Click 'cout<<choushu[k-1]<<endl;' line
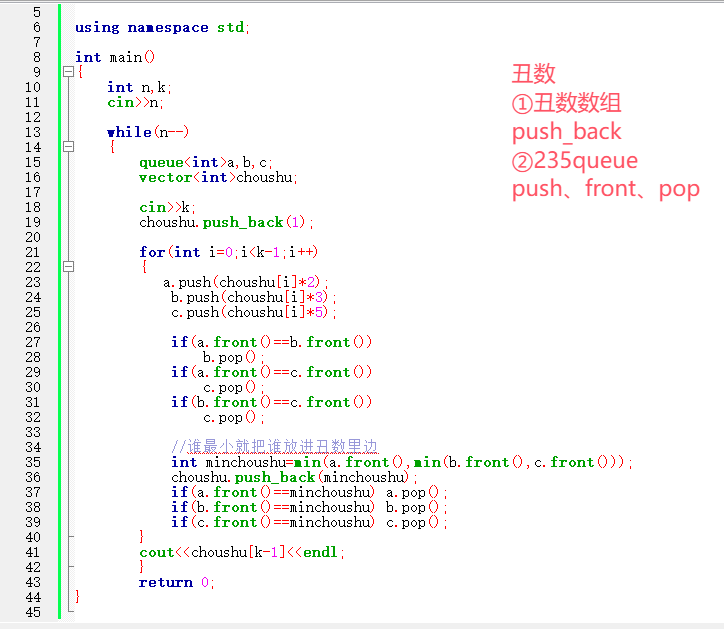This screenshot has height=629, width=724. (242, 552)
